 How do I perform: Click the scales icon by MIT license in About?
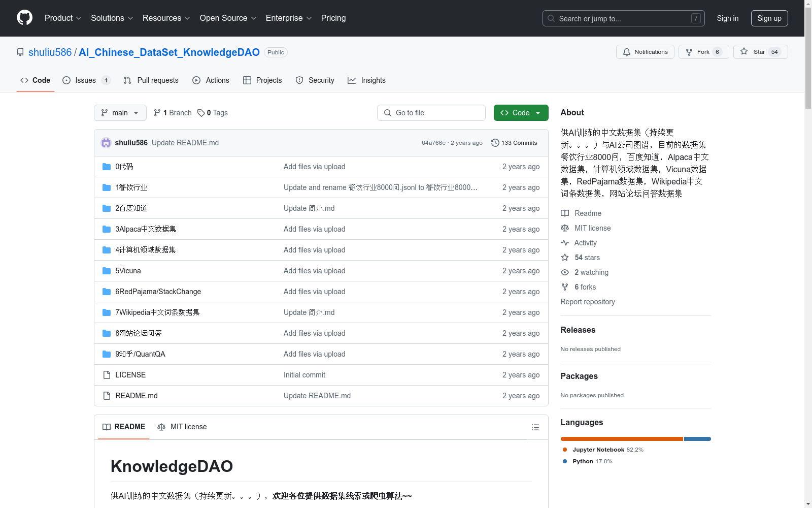click(x=565, y=228)
